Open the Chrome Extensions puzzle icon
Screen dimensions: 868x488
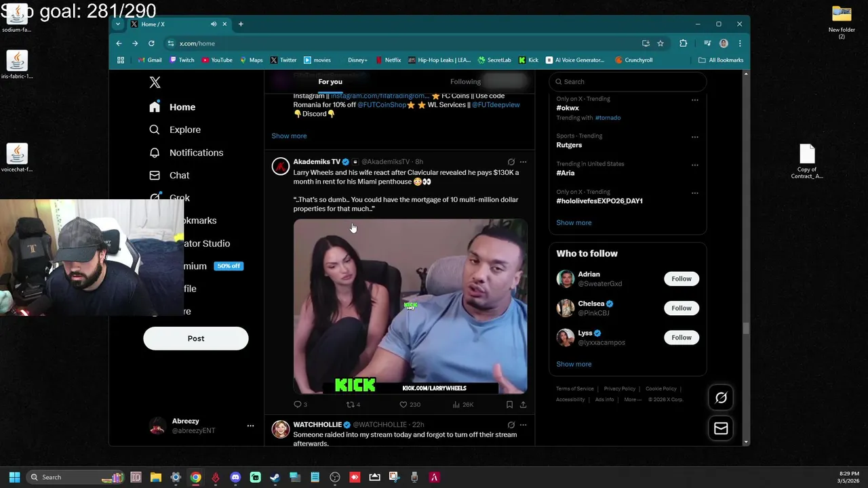(x=683, y=43)
